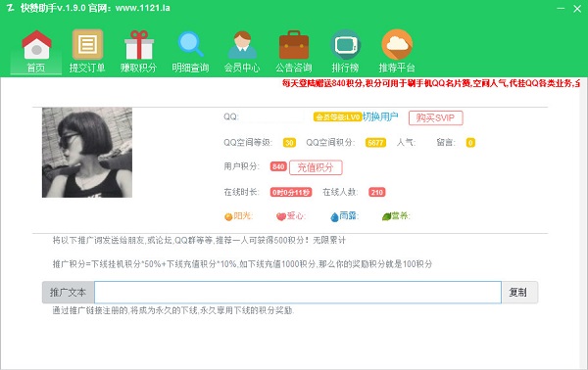Click the QQ空间等级 value 30
The image size is (588, 370).
(289, 143)
